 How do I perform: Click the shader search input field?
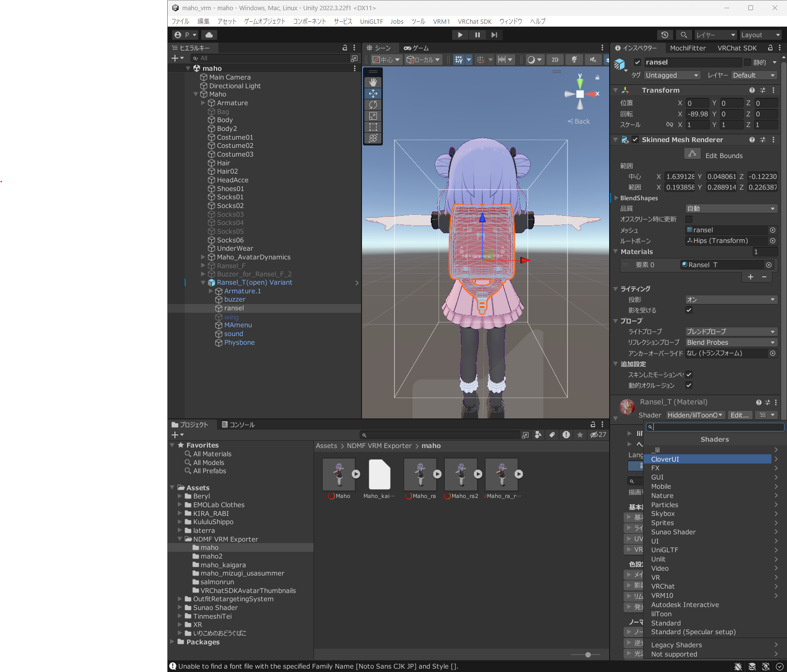point(715,427)
